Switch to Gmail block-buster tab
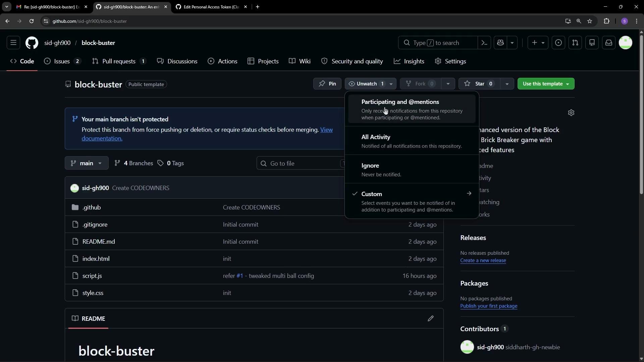This screenshot has width=644, height=362. click(52, 7)
